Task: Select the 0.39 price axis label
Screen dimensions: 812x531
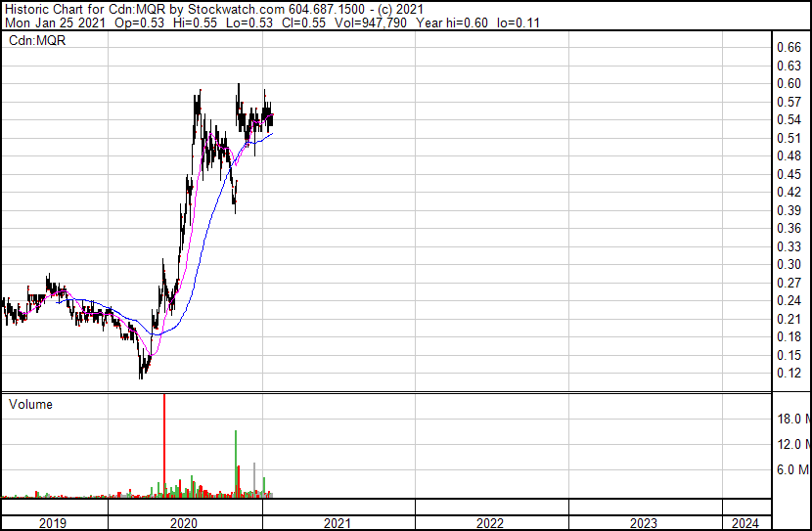Action: click(x=788, y=210)
